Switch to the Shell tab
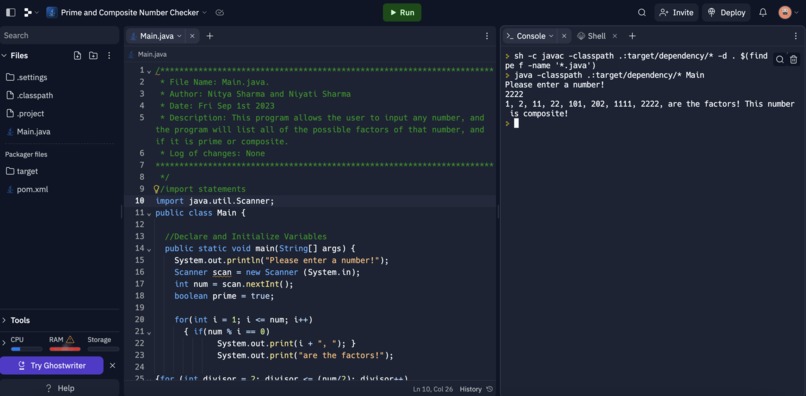806x396 pixels. [x=592, y=36]
